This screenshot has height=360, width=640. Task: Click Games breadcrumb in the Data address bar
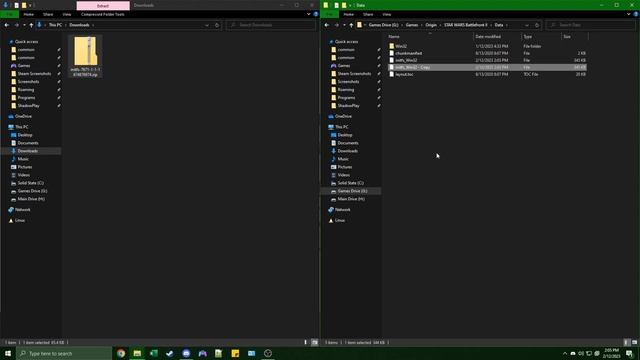412,25
